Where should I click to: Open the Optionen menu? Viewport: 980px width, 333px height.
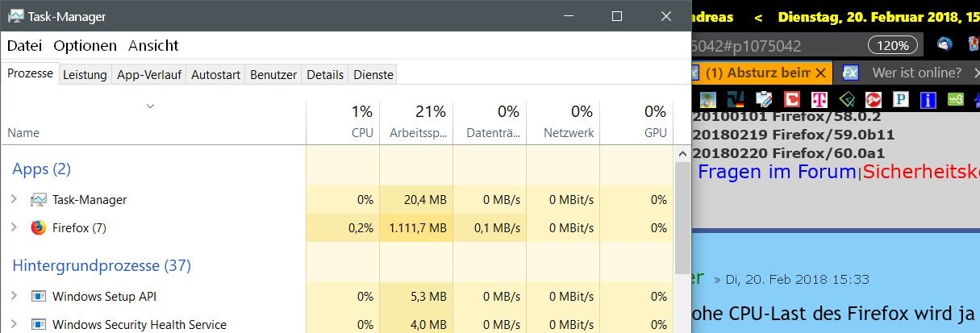[85, 46]
